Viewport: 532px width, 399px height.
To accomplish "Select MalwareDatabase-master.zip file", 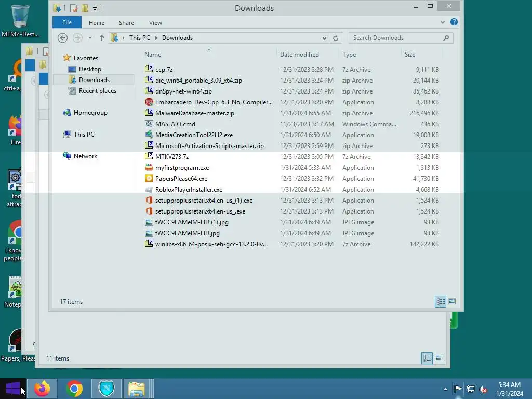I will pos(194,113).
